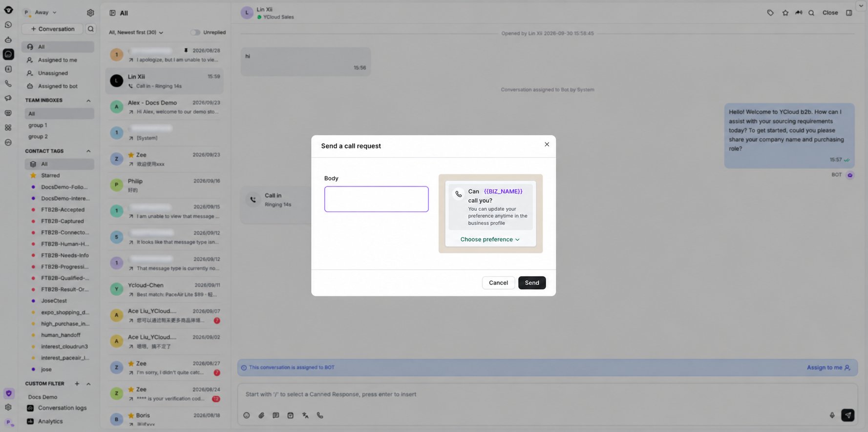Image resolution: width=868 pixels, height=432 pixels.
Task: Select Assigned to me inbox
Action: pos(58,60)
